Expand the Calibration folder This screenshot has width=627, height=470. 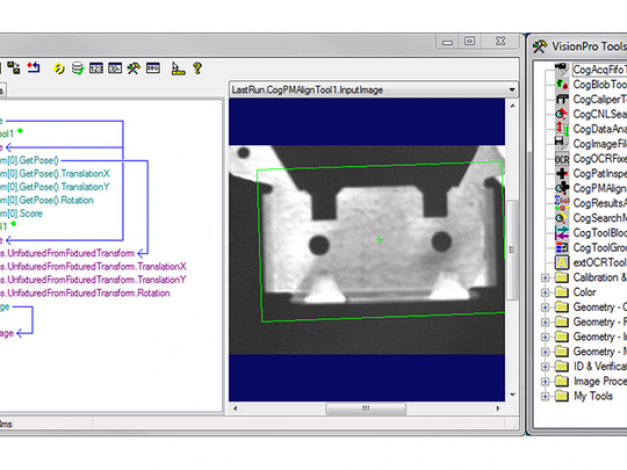pyautogui.click(x=545, y=278)
